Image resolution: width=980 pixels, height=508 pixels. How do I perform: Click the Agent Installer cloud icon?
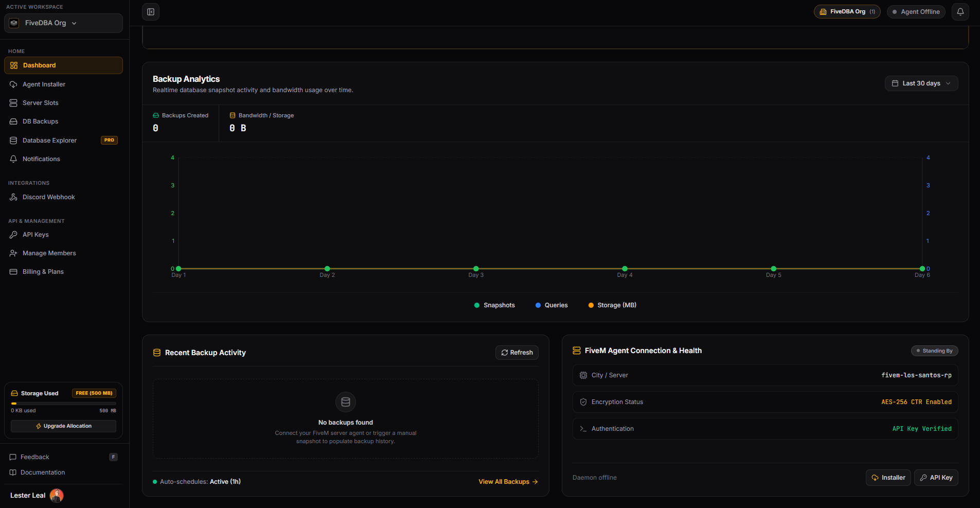point(13,84)
